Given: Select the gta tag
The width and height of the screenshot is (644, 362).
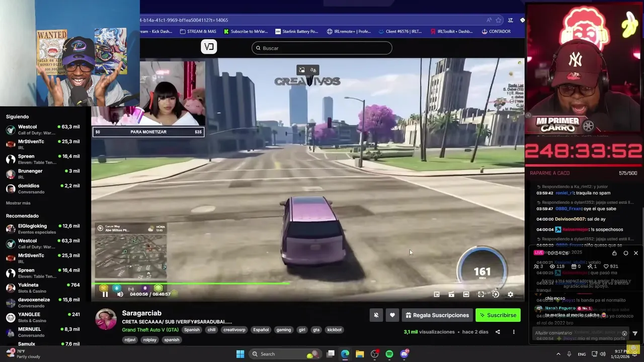Looking at the screenshot, I should click(316, 330).
